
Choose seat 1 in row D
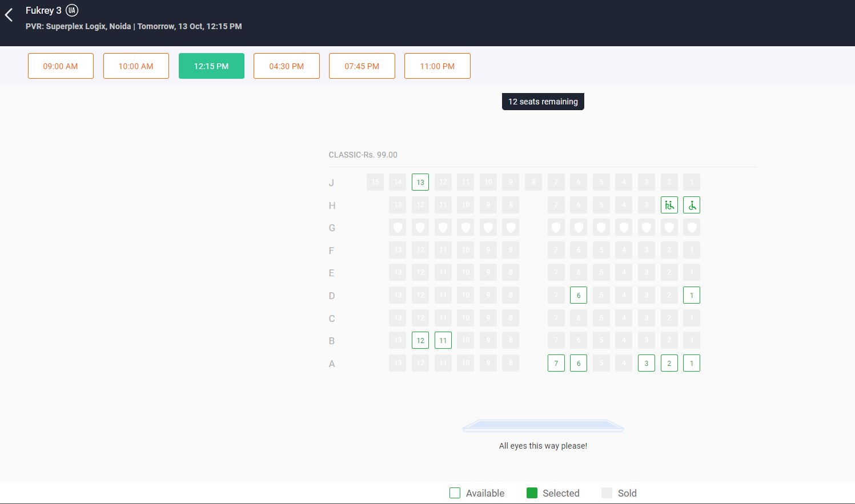click(x=692, y=295)
